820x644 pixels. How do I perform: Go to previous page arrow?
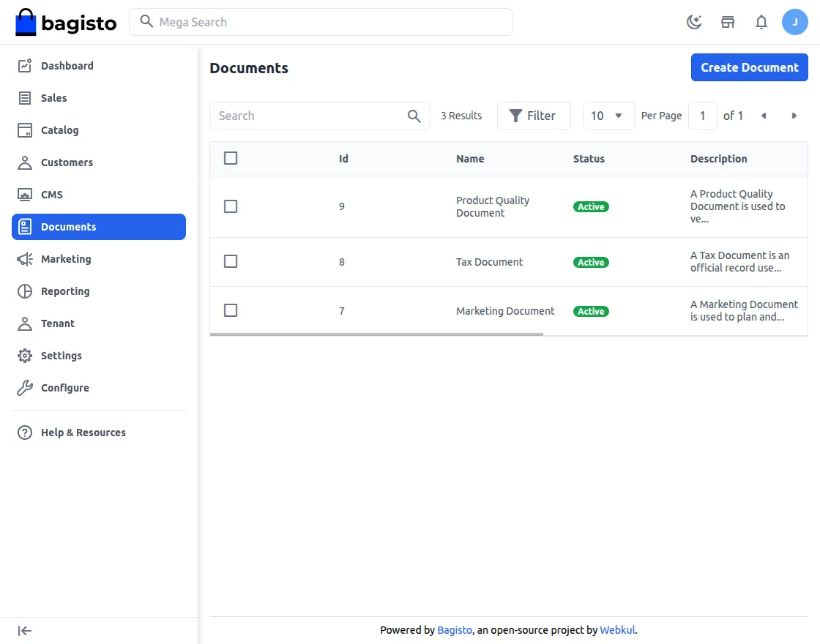[x=764, y=116]
